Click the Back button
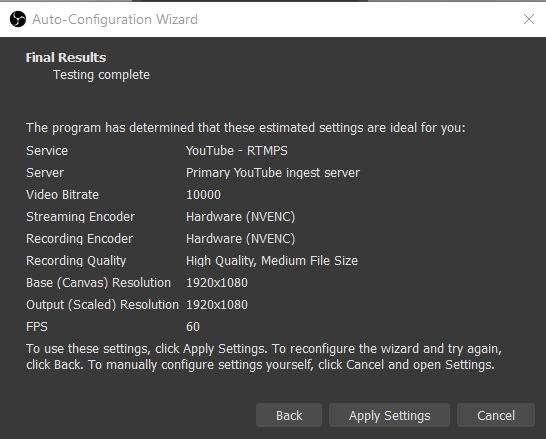 point(289,415)
